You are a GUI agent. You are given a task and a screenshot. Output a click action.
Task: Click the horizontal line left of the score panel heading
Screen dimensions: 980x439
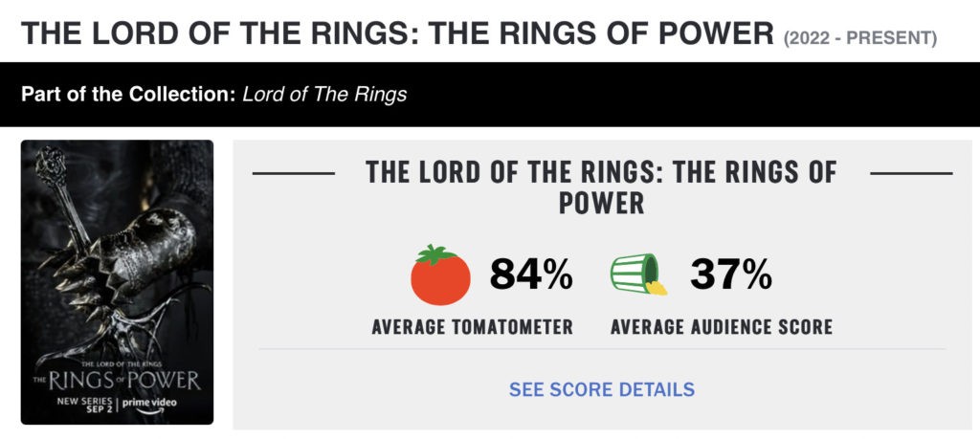293,173
